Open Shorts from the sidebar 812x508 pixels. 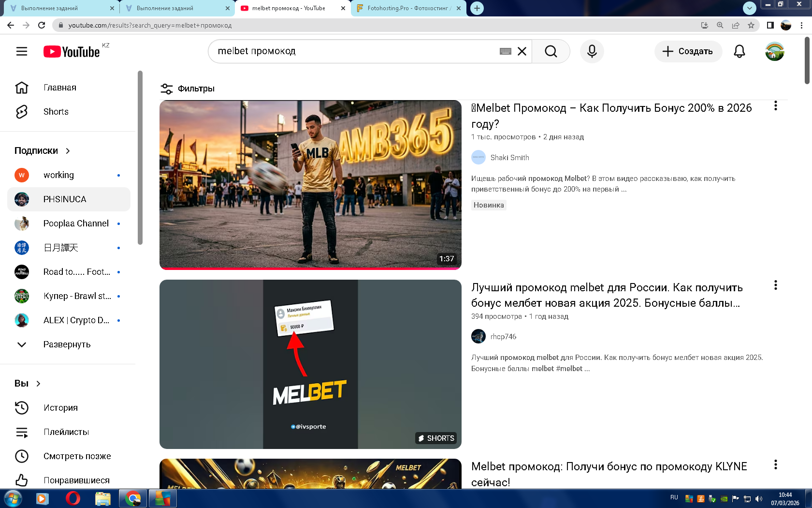click(x=56, y=112)
